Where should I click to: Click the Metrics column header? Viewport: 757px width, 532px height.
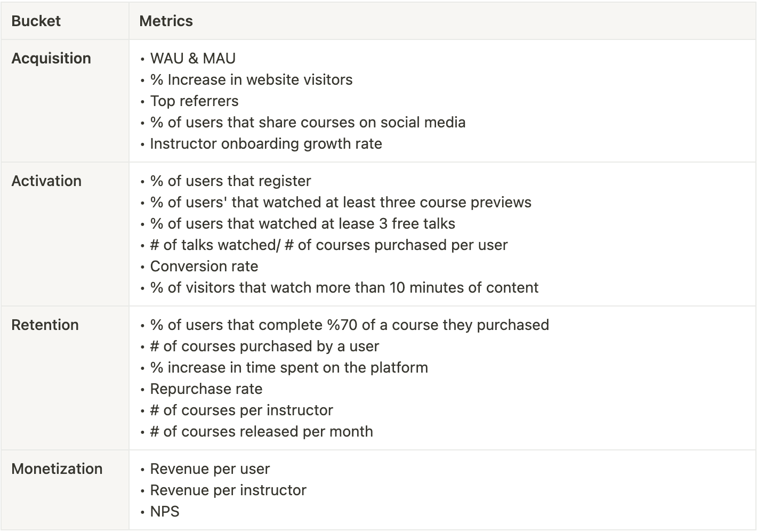166,21
